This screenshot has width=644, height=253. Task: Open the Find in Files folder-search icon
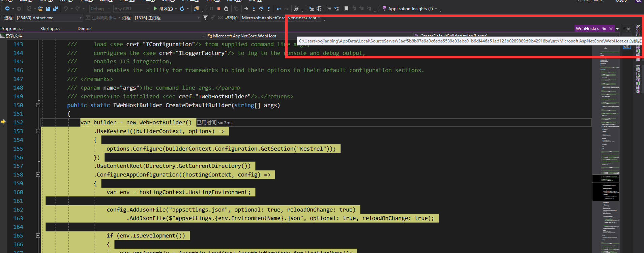coord(196,9)
